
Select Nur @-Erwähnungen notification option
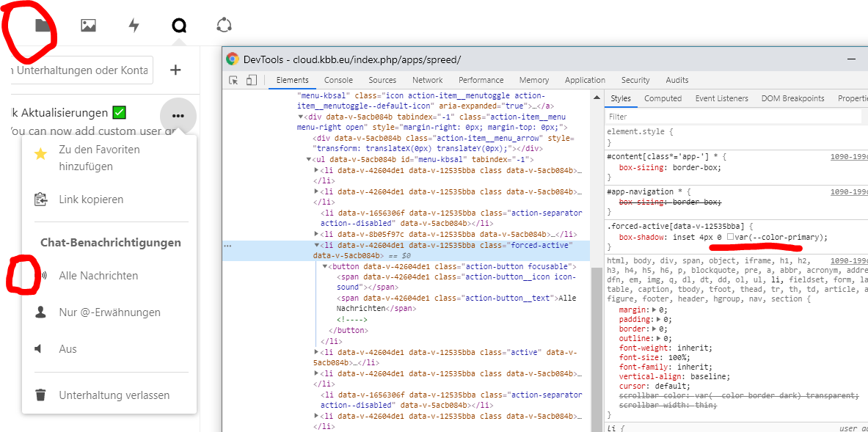[109, 312]
